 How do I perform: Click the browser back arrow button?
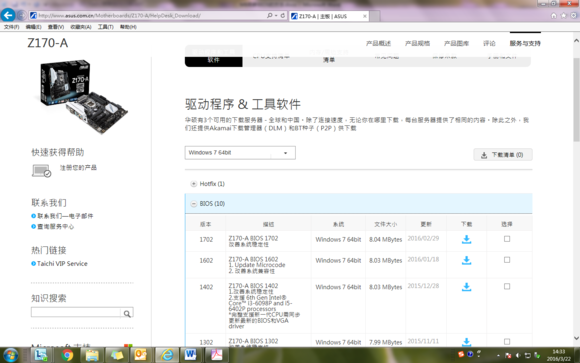8,15
